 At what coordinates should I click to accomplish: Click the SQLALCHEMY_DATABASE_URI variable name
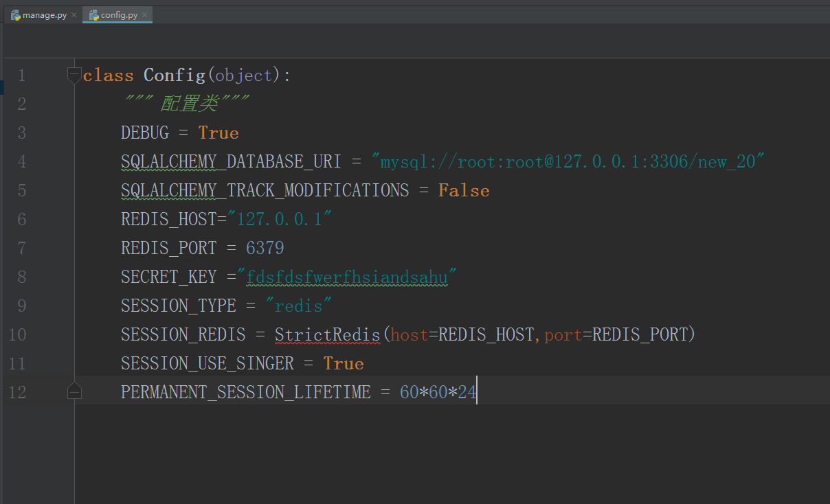[x=231, y=161]
